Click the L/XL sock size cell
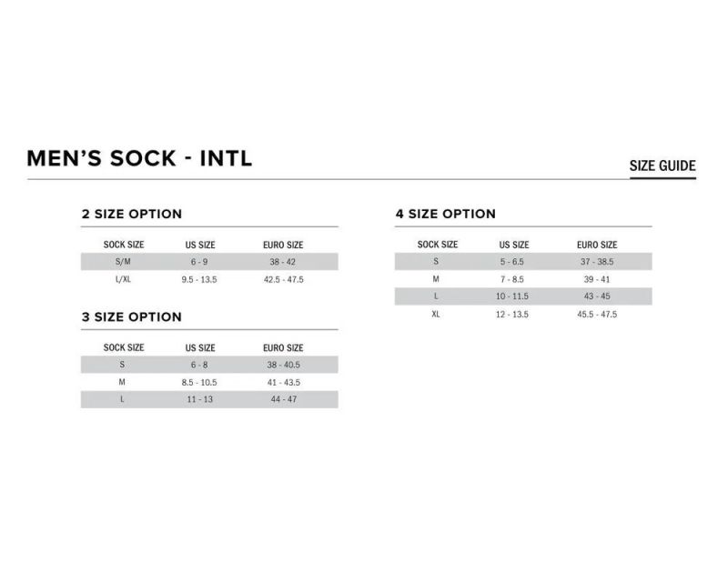Image resolution: width=728 pixels, height=582 pixels. pyautogui.click(x=123, y=279)
